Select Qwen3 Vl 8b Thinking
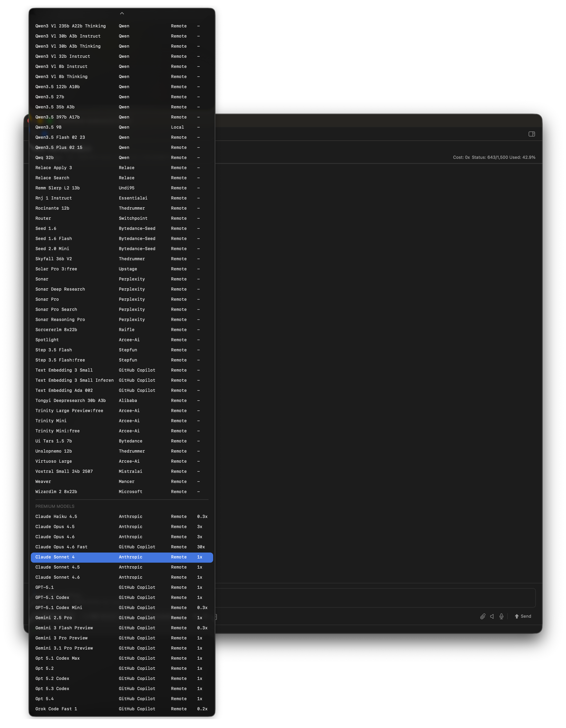This screenshot has width=566, height=728. click(x=122, y=77)
